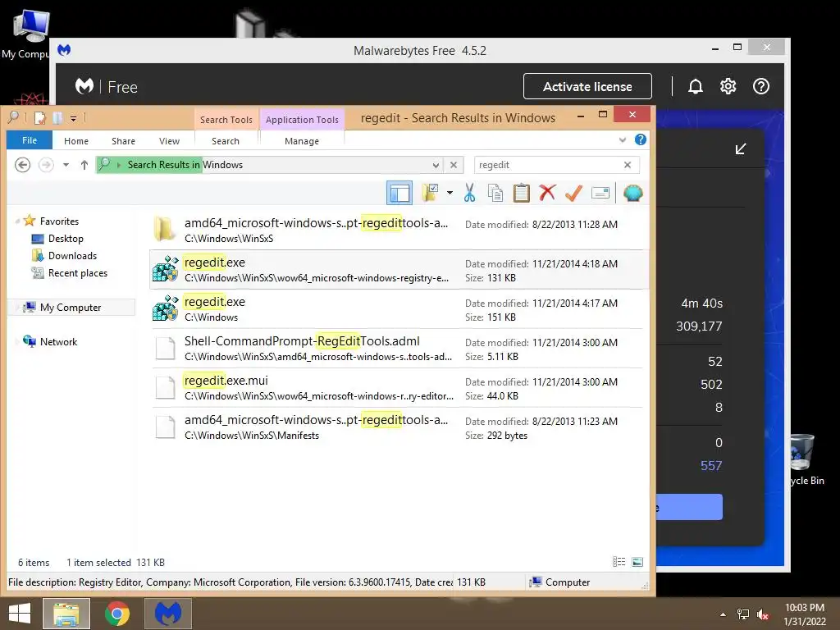Viewport: 840px width, 630px height.
Task: Open the recent locations dropdown arrow
Action: pos(66,165)
